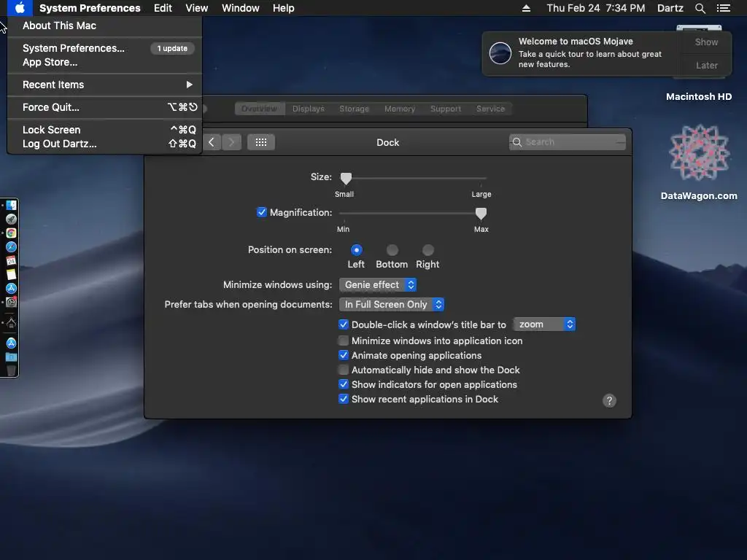This screenshot has height=560, width=747.
Task: Go forward with the right chevron button
Action: coord(231,142)
